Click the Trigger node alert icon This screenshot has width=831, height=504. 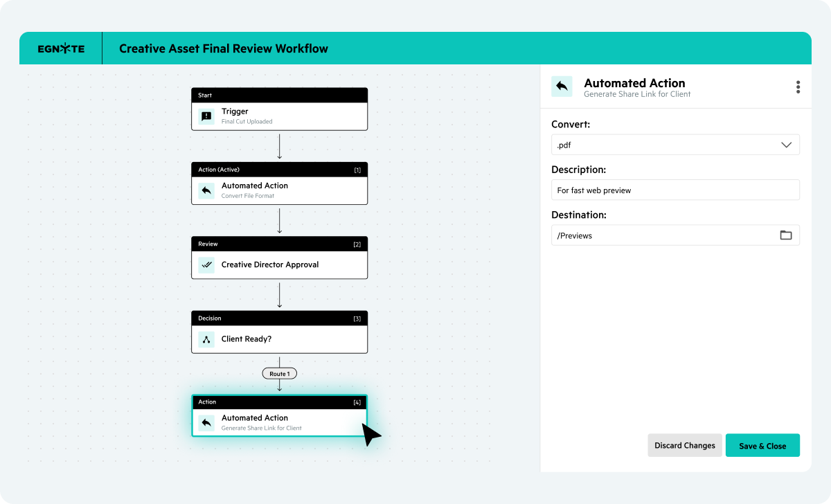pyautogui.click(x=206, y=116)
